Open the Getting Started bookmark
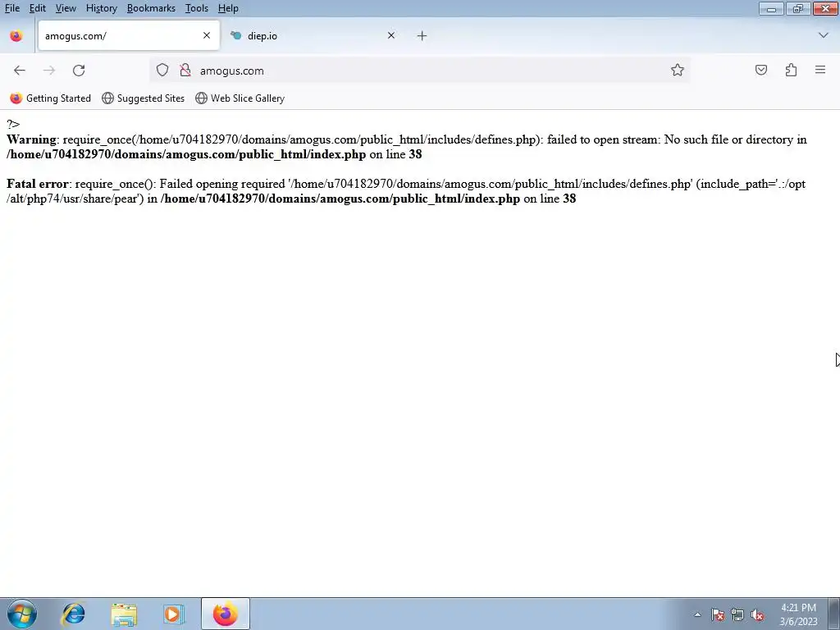 (50, 98)
